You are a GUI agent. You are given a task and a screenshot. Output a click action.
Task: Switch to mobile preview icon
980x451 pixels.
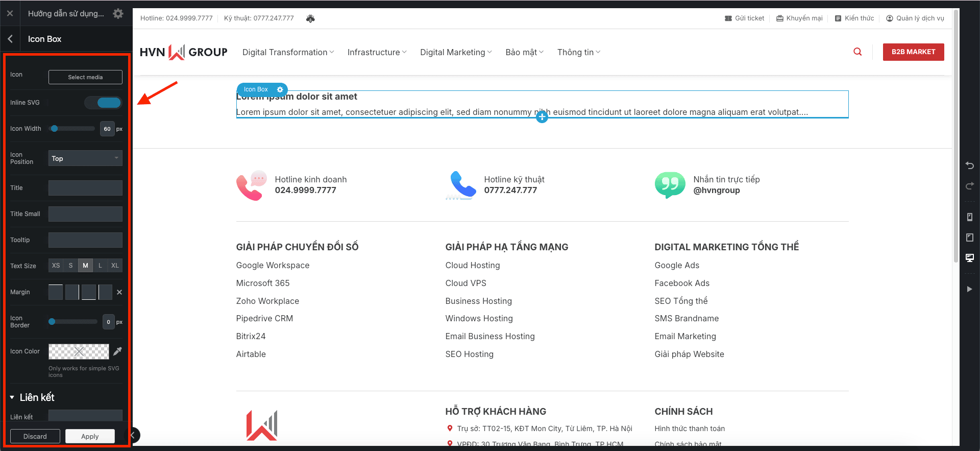point(969,217)
